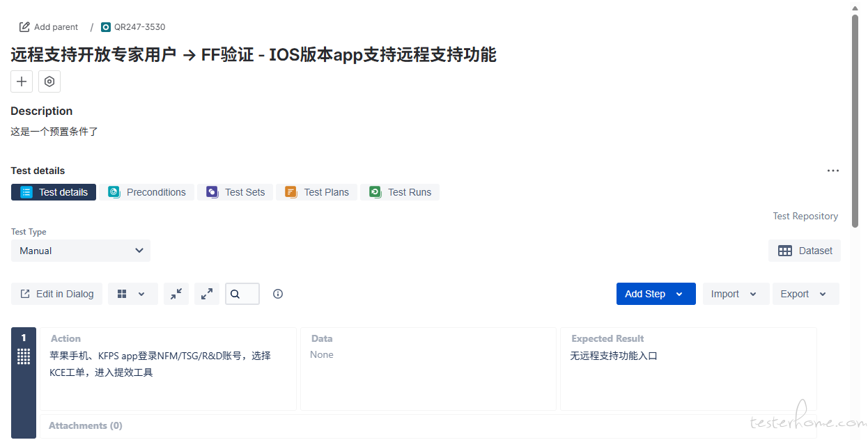Open the Test Type Manual dropdown
Viewport: 868px width, 440px height.
pyautogui.click(x=81, y=251)
